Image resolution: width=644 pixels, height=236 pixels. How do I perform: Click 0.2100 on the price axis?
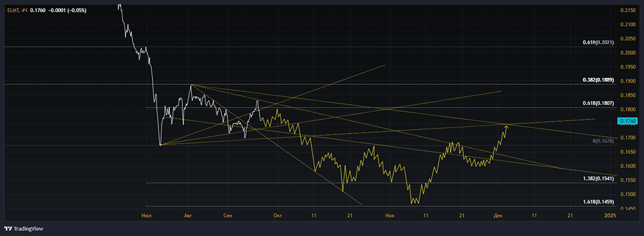coord(629,24)
